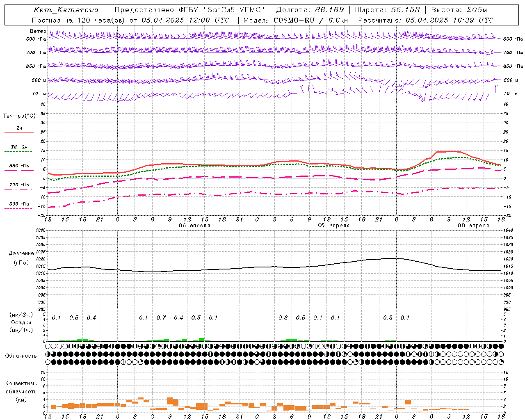Select the 0.7 precipitation amount value
This screenshot has width=525, height=420.
[161, 318]
